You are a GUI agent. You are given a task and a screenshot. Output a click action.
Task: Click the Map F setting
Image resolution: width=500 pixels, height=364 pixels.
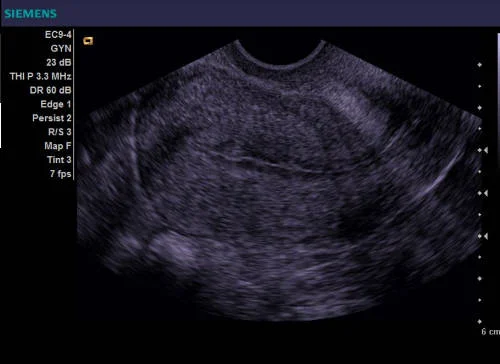(x=58, y=146)
